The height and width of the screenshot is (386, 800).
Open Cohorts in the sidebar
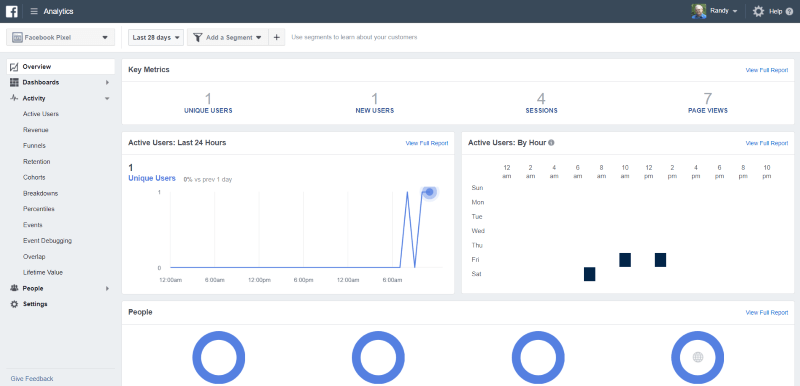click(x=34, y=177)
